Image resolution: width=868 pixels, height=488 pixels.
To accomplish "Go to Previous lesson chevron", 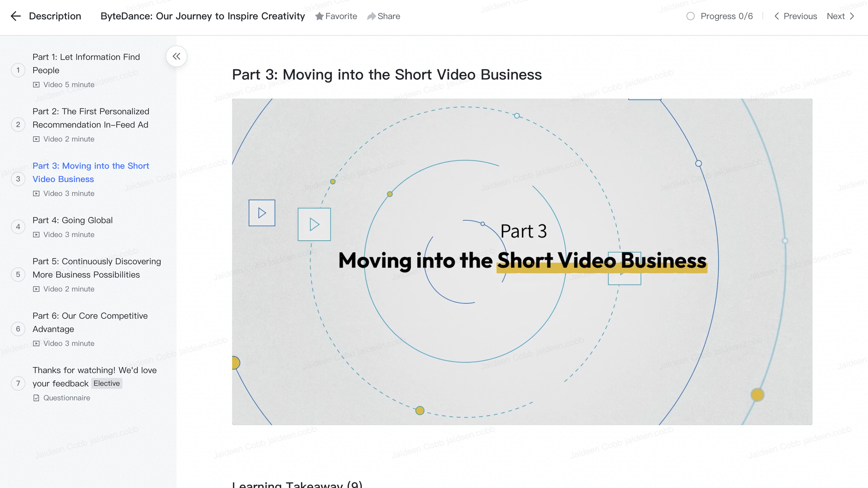I will [777, 16].
